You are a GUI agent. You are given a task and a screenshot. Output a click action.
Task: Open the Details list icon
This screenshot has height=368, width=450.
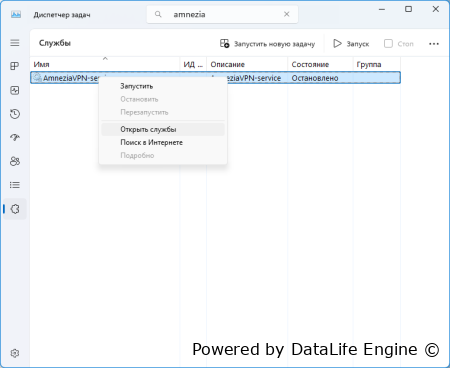[x=15, y=185]
